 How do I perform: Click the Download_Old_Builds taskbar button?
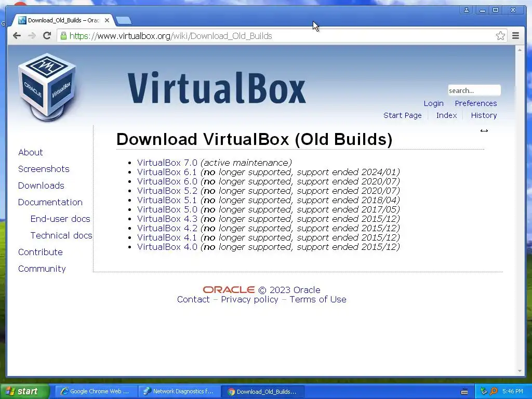tap(262, 392)
